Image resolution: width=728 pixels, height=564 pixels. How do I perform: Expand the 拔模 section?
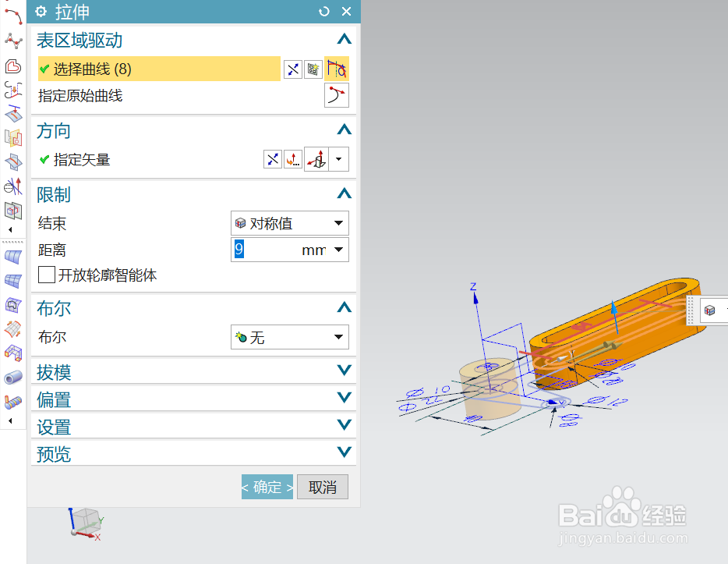344,371
